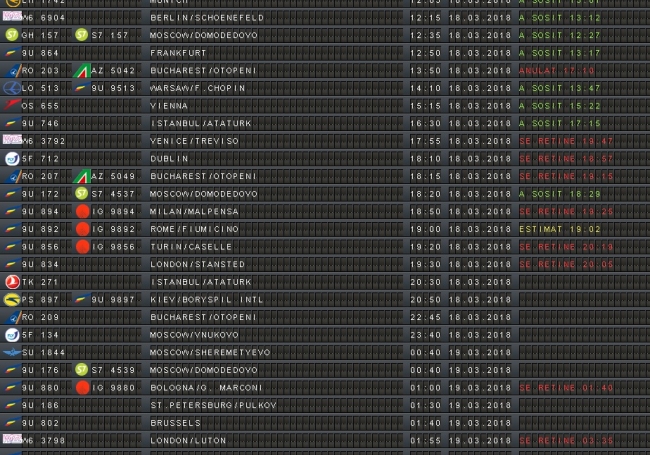Select the Air Moldova logo for 9U 864

11,53
